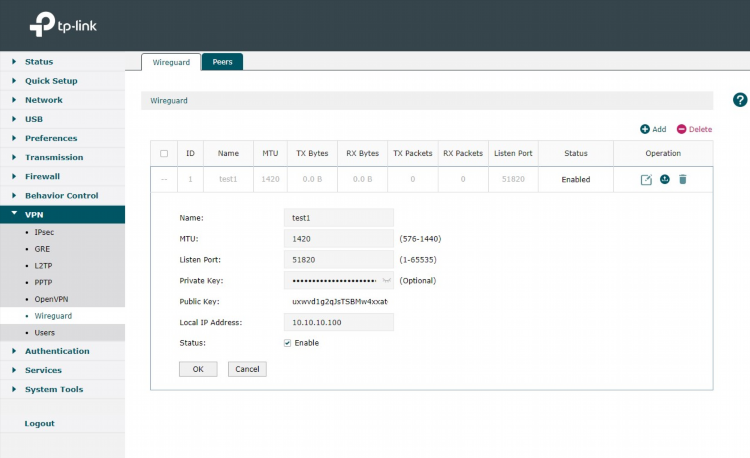
Task: Click the (576-1440) MTU range hint
Action: click(x=420, y=239)
